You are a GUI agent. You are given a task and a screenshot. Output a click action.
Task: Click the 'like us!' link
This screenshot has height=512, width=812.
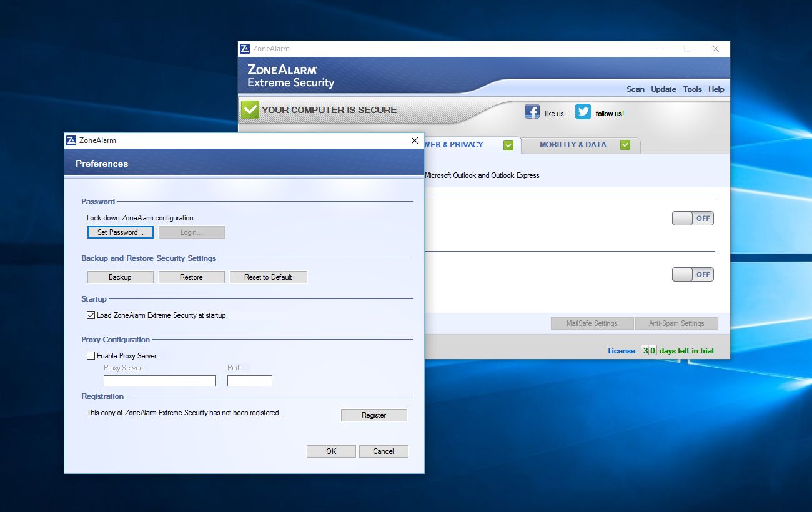coord(555,114)
